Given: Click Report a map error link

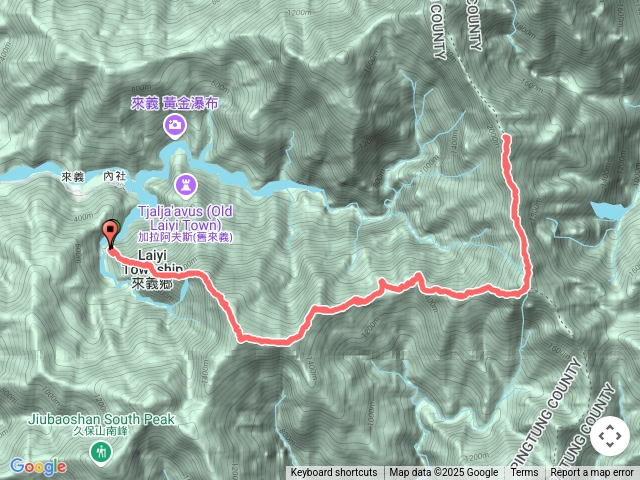Looking at the screenshot, I should [591, 473].
